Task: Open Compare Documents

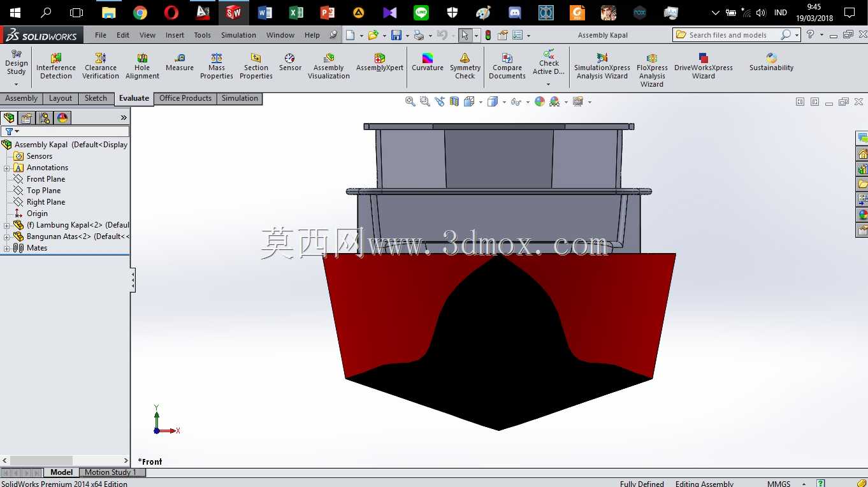Action: click(507, 67)
